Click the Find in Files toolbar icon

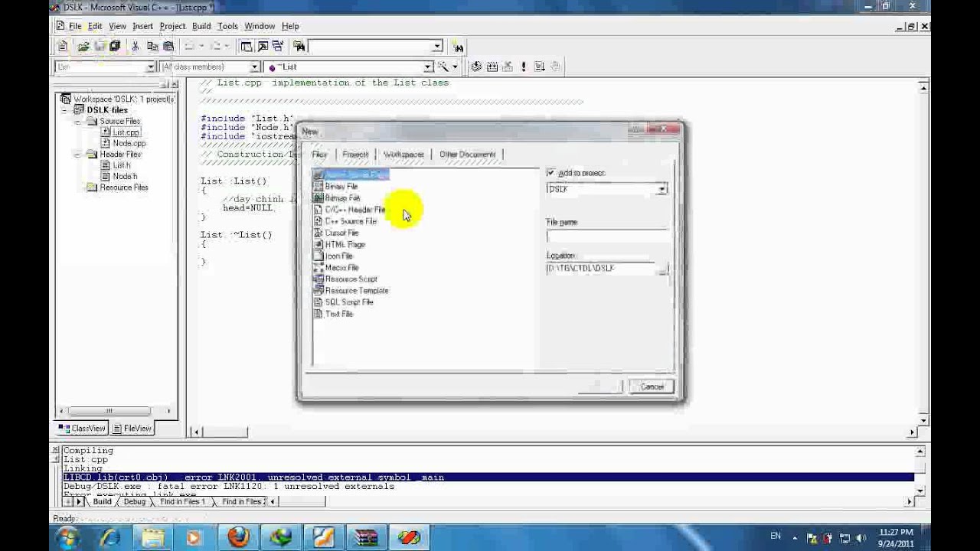pyautogui.click(x=299, y=47)
